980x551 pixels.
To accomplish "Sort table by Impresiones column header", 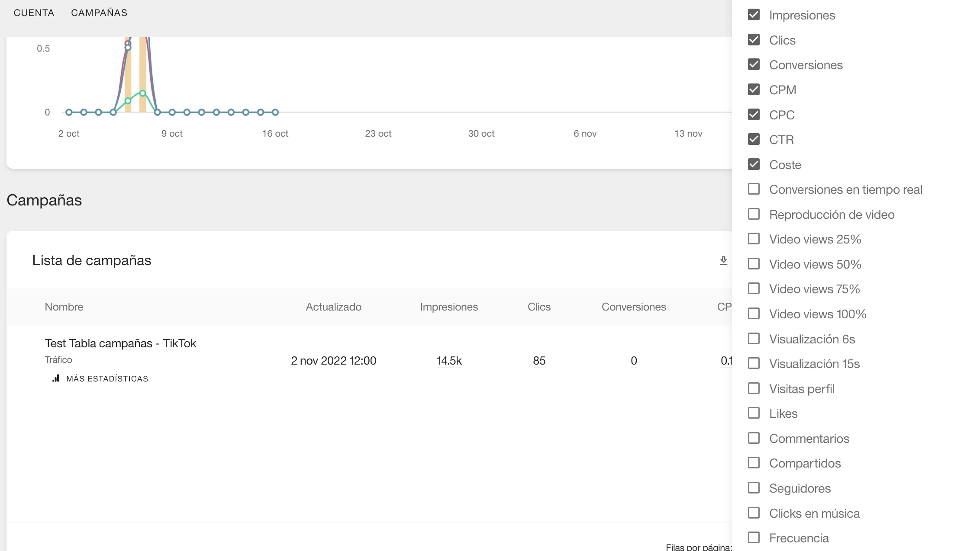I will pos(448,307).
